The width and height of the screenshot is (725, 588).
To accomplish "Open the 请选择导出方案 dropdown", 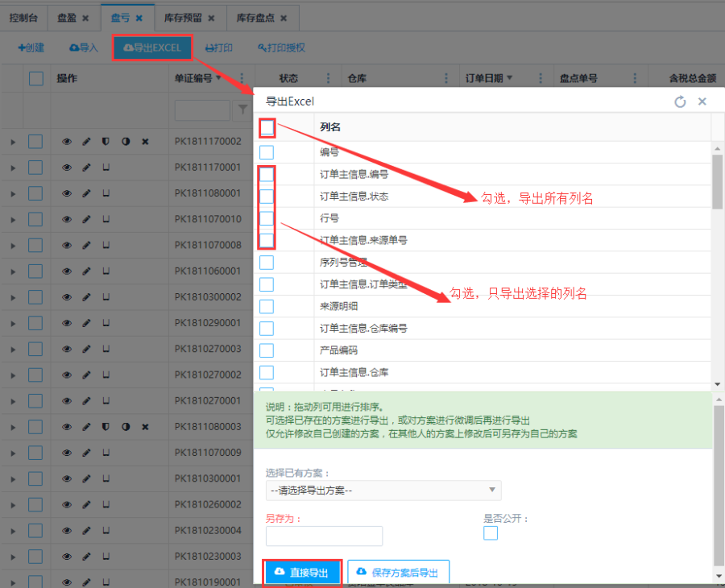I will coord(383,490).
